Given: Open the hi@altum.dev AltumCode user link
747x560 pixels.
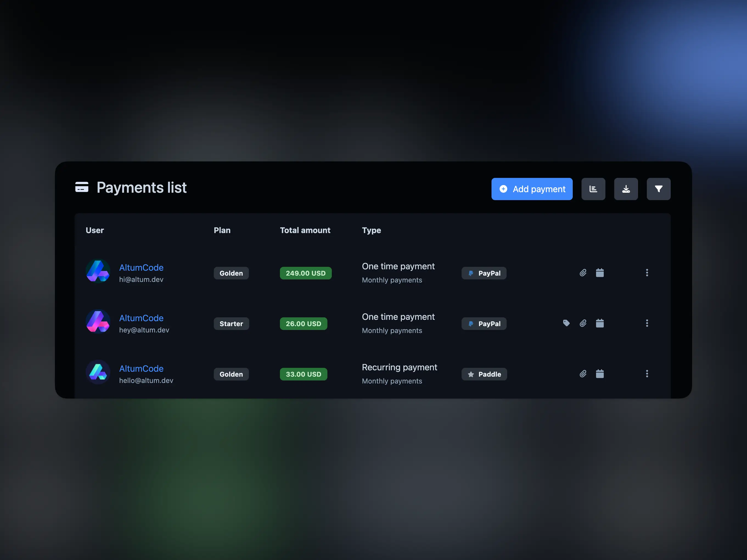Looking at the screenshot, I should point(142,267).
